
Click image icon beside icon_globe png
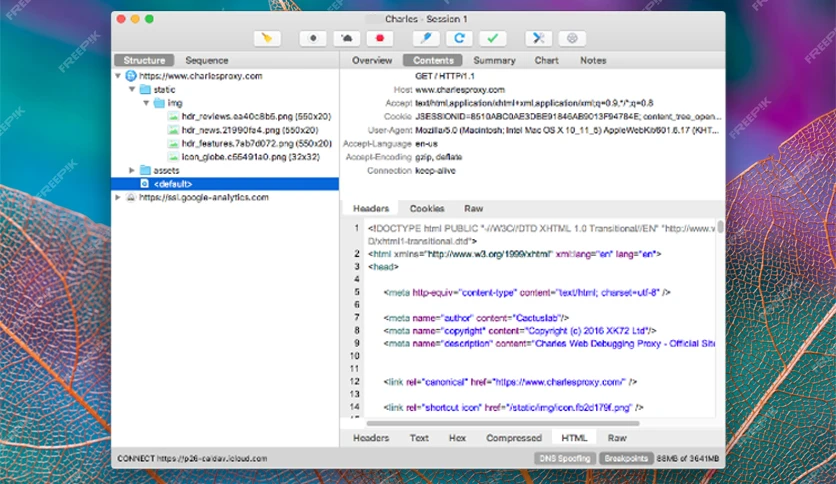[173, 157]
